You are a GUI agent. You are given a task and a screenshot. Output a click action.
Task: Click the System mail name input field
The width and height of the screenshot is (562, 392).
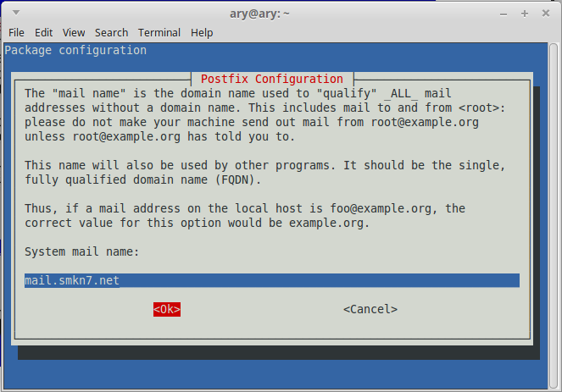272,280
